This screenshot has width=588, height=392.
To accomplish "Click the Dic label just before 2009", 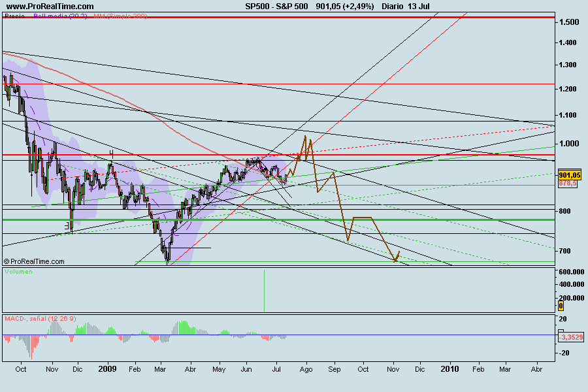I will (x=77, y=370).
